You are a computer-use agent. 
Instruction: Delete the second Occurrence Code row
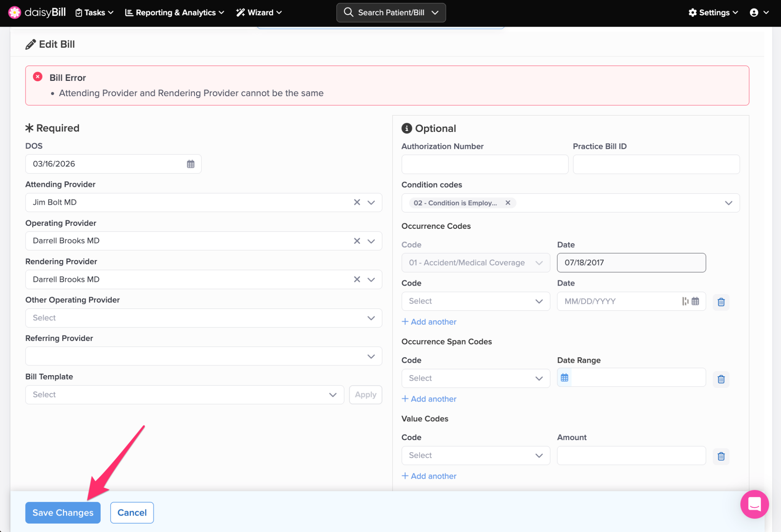click(x=721, y=302)
